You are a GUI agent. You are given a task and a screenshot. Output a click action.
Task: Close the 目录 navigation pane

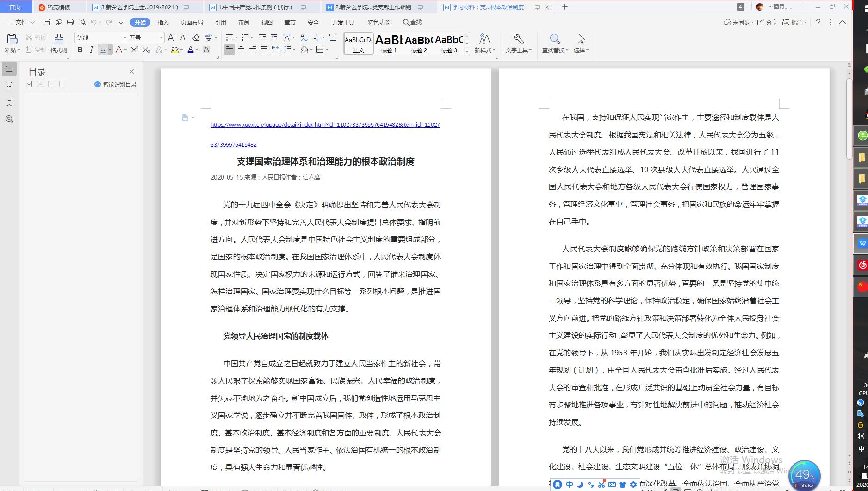coord(131,72)
